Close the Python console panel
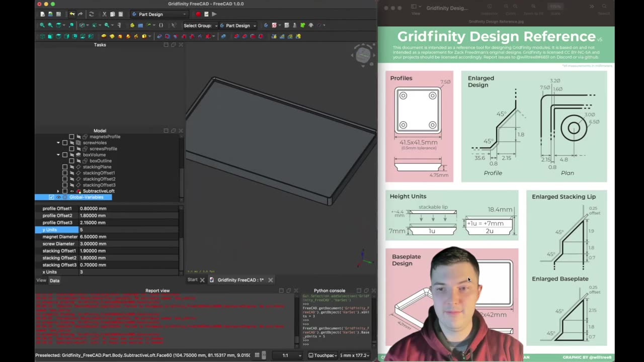 [374, 291]
